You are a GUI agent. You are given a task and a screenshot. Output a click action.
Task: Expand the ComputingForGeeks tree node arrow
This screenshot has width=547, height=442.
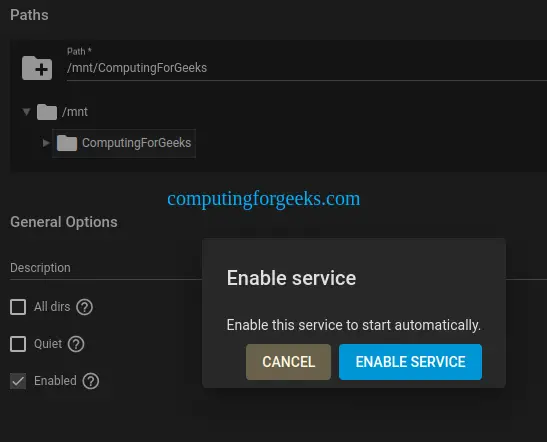point(46,143)
